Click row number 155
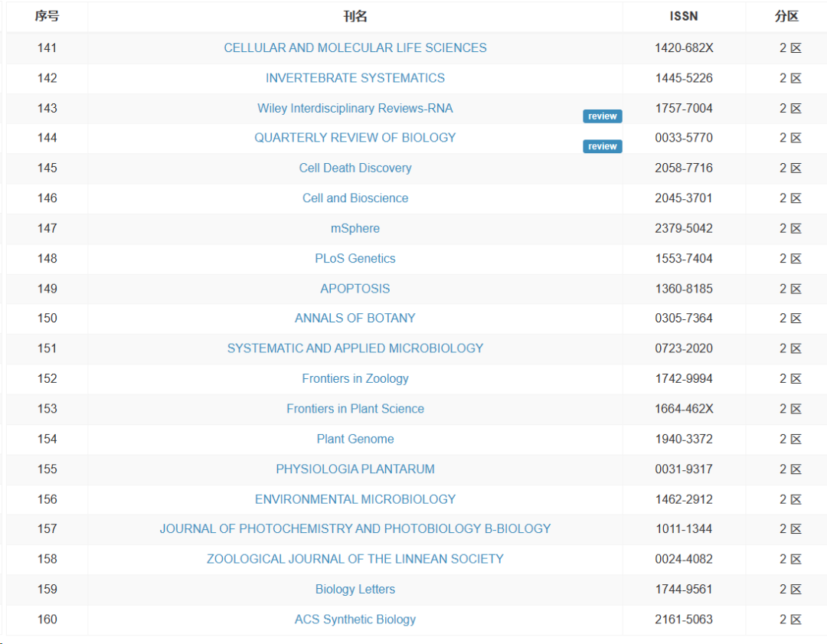827x644 pixels. click(47, 469)
